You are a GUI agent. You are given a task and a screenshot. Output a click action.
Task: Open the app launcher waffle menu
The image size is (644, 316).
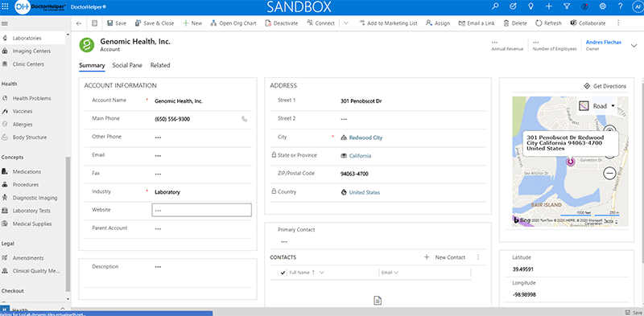pyautogui.click(x=6, y=6)
